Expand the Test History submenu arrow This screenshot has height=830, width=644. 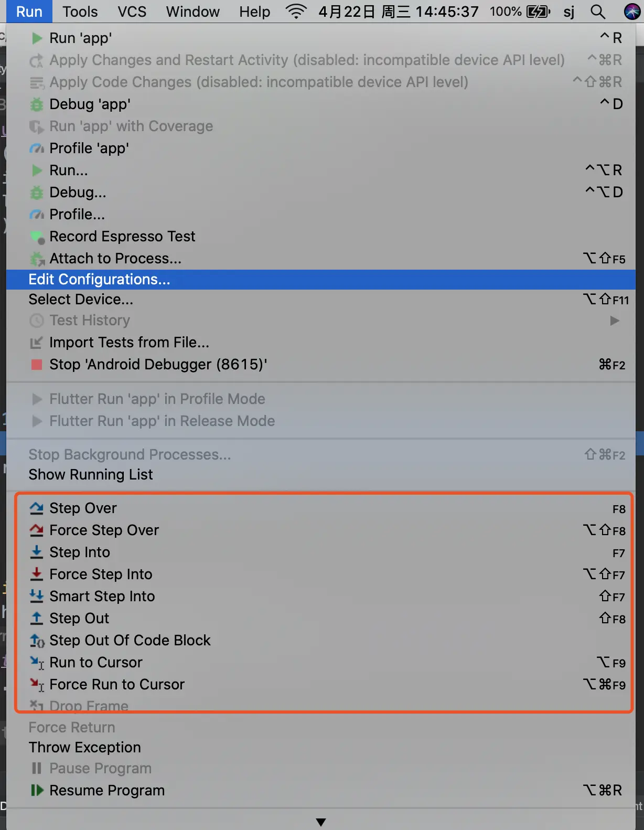[x=615, y=321]
